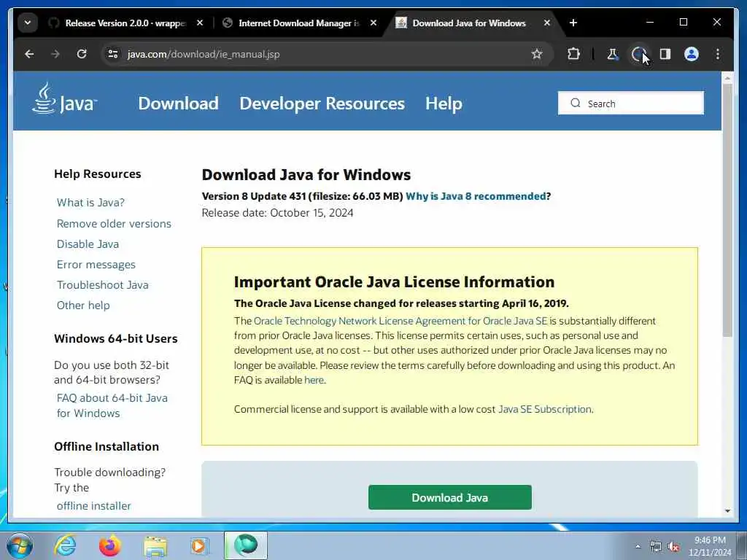The width and height of the screenshot is (747, 560).
Task: Toggle the browser side panel
Action: 665,54
